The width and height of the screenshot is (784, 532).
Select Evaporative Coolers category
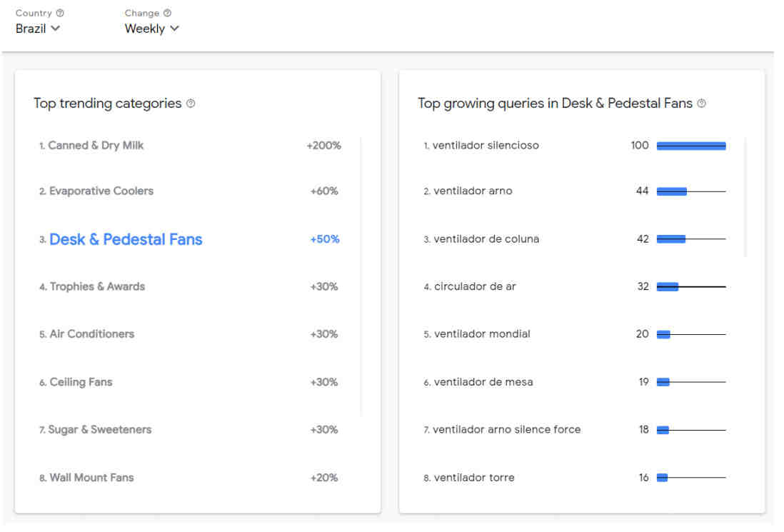[101, 191]
